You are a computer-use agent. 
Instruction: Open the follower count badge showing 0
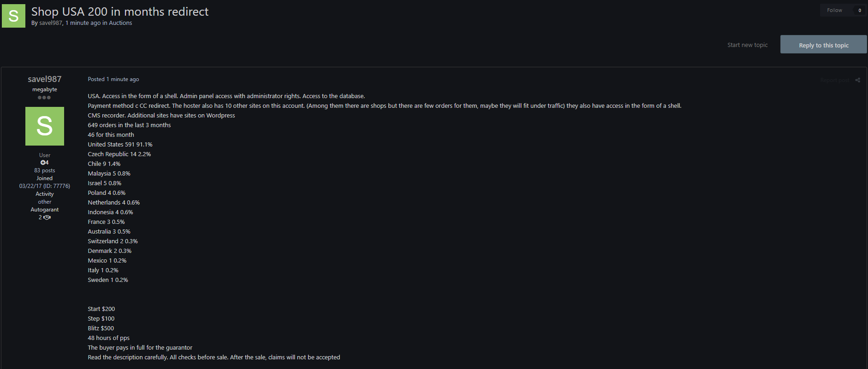pyautogui.click(x=860, y=10)
